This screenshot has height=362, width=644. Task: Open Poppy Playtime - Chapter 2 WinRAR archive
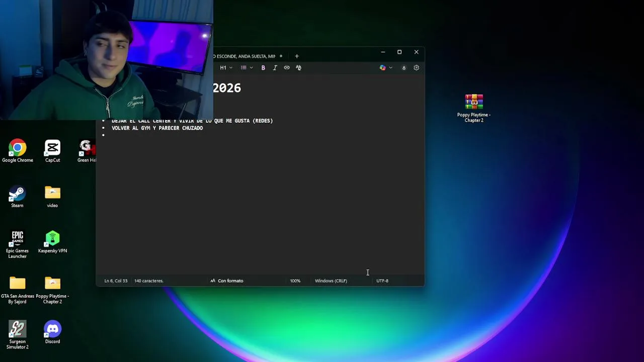474,108
